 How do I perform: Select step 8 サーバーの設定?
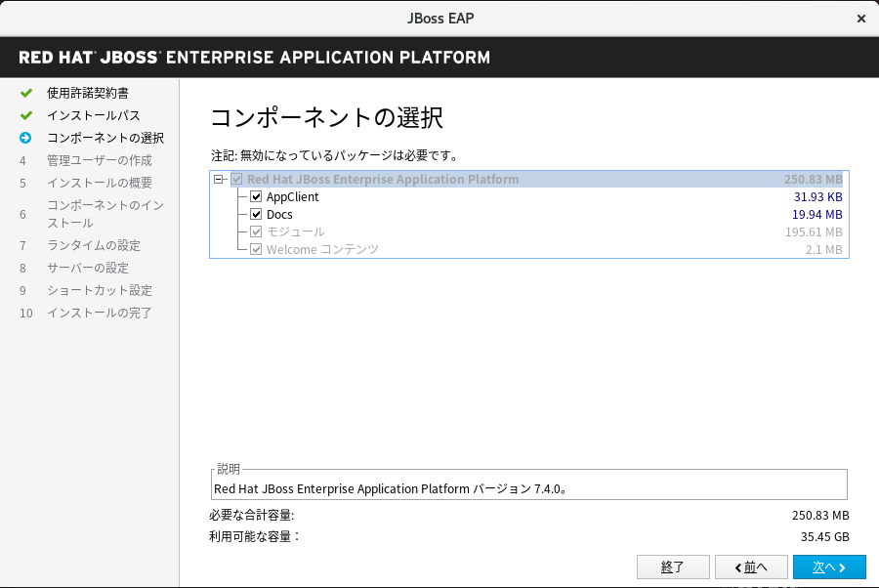[x=88, y=268]
